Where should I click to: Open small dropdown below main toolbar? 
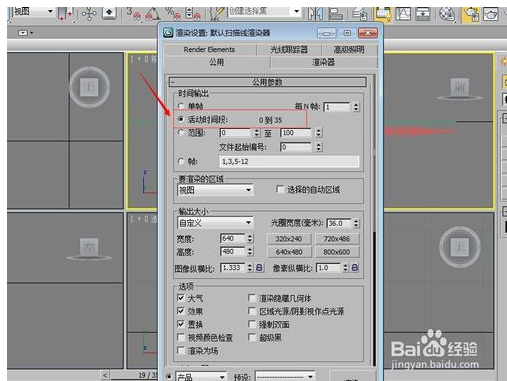pos(26,33)
